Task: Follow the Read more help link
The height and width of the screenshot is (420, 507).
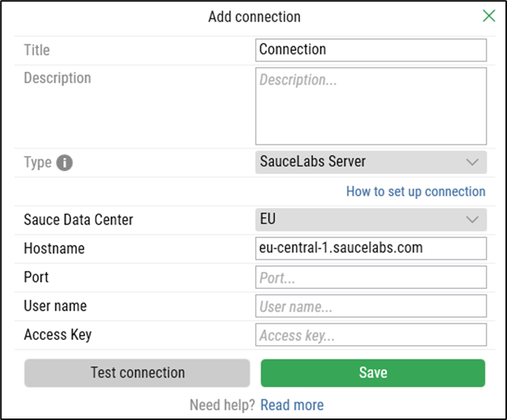Action: 291,405
